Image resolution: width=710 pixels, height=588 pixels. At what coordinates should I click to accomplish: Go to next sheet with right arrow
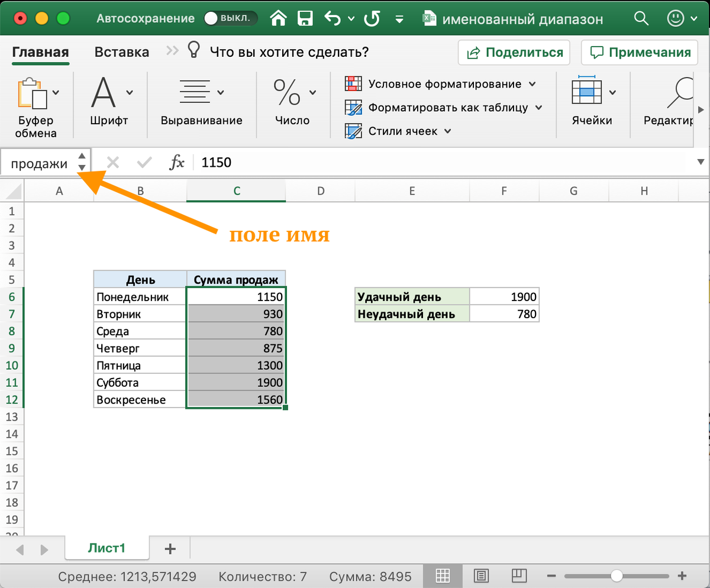pos(44,550)
